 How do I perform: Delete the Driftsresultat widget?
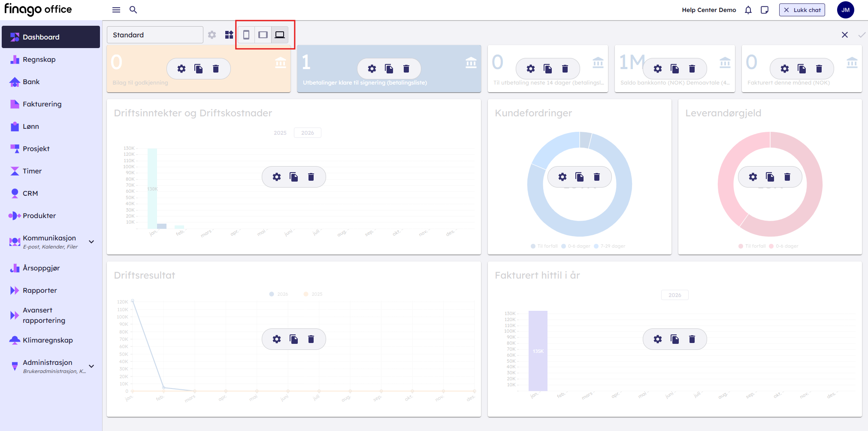[x=311, y=339]
